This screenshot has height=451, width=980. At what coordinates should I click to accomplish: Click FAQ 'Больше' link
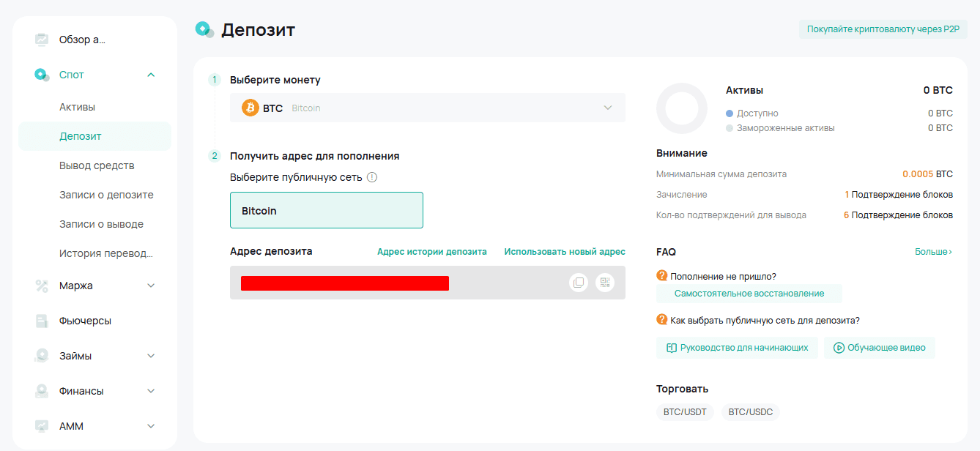933,251
